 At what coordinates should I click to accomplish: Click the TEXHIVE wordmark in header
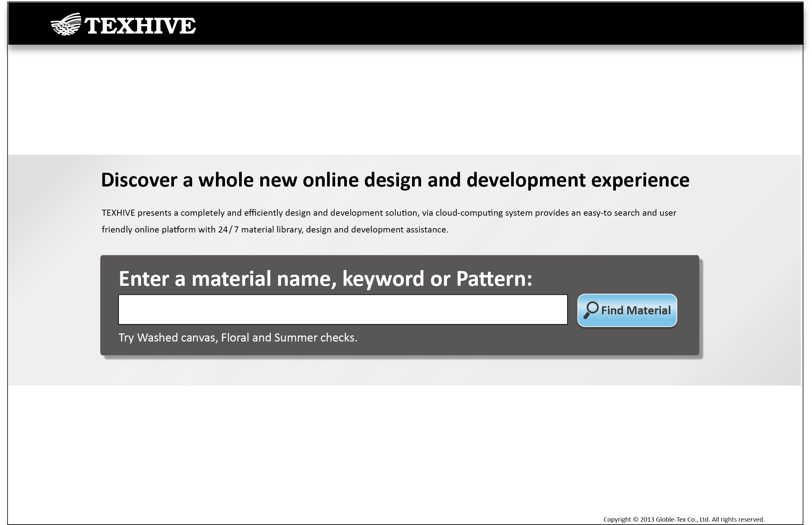(x=140, y=26)
